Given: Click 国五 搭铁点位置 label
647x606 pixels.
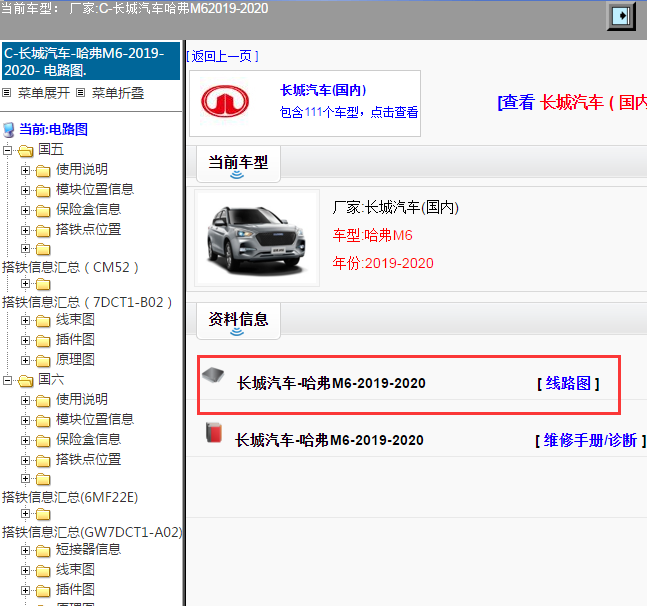Looking at the screenshot, I should click(x=88, y=229).
